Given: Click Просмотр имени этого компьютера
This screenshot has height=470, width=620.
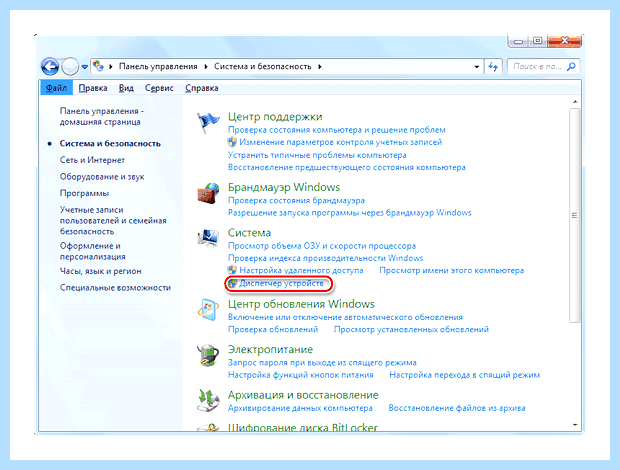Looking at the screenshot, I should 452,270.
